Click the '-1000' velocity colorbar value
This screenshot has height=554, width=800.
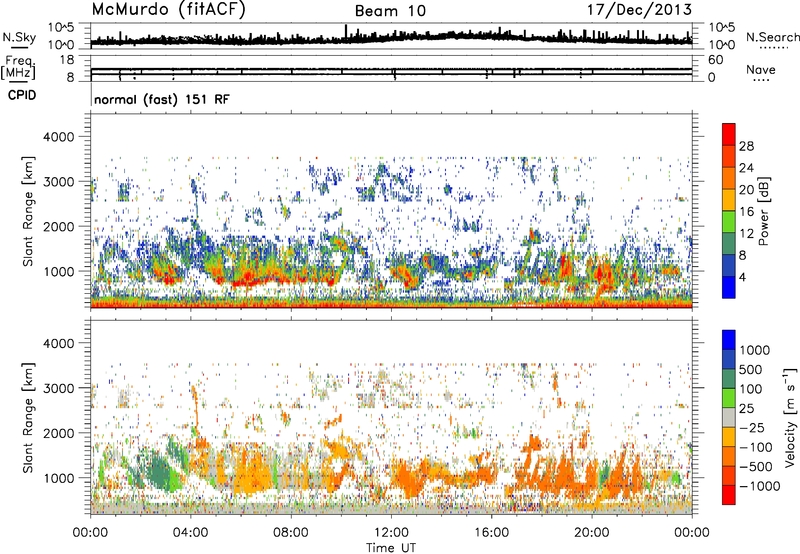click(x=760, y=486)
